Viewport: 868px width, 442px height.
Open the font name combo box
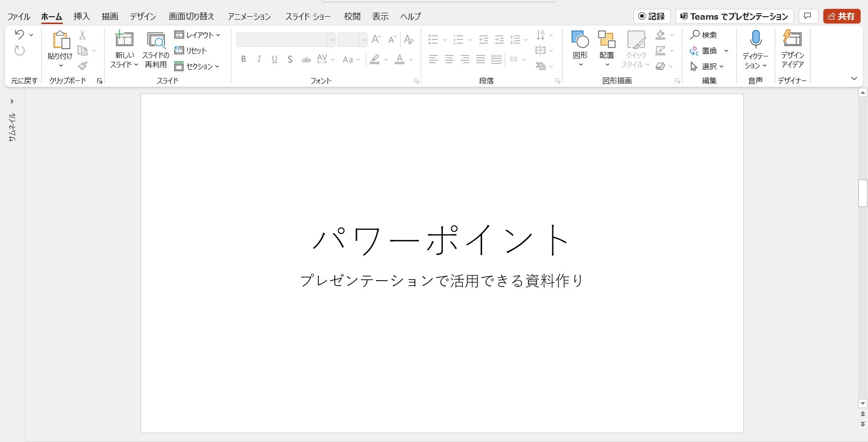tap(286, 40)
